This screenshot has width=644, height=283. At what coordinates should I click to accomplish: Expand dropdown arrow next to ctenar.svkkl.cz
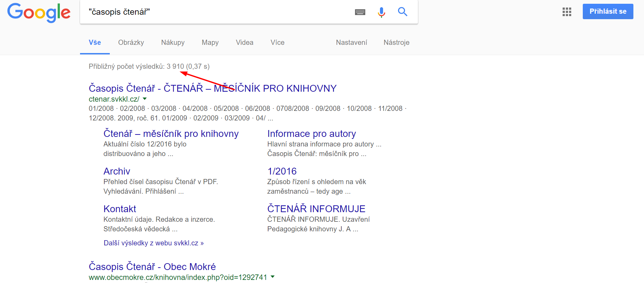point(145,99)
